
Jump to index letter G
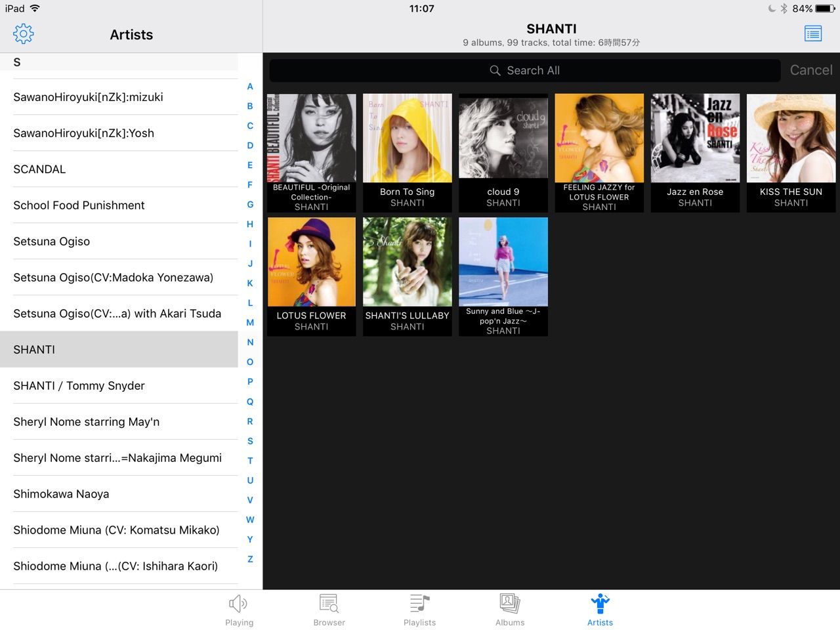point(250,205)
